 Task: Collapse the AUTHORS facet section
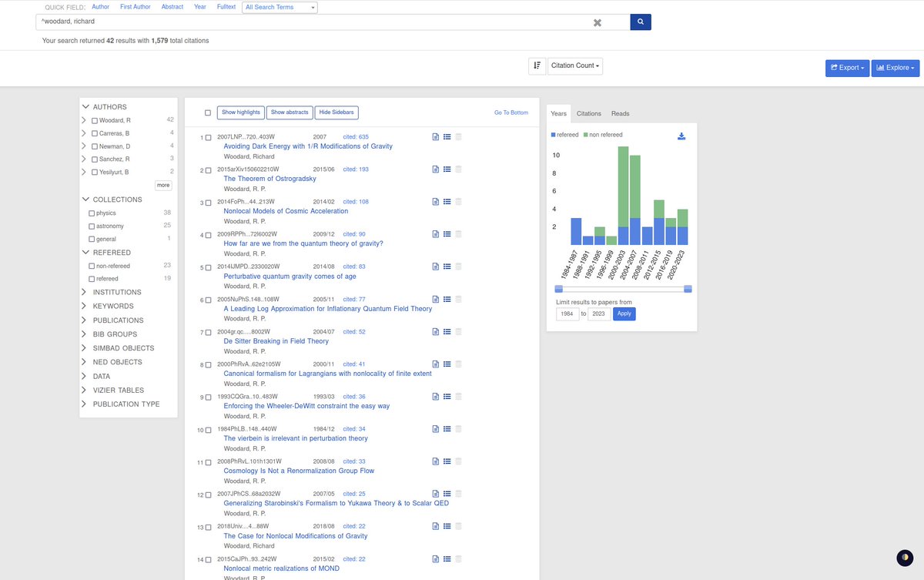[x=85, y=107]
